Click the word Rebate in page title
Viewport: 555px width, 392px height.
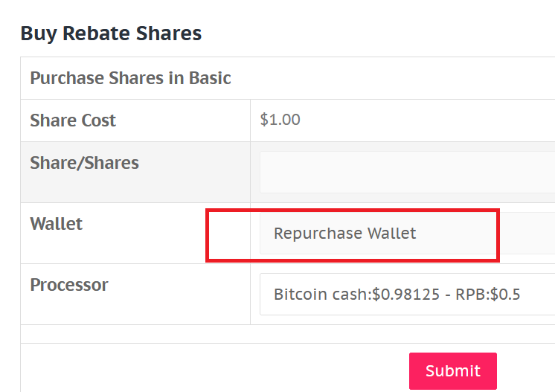pyautogui.click(x=97, y=33)
